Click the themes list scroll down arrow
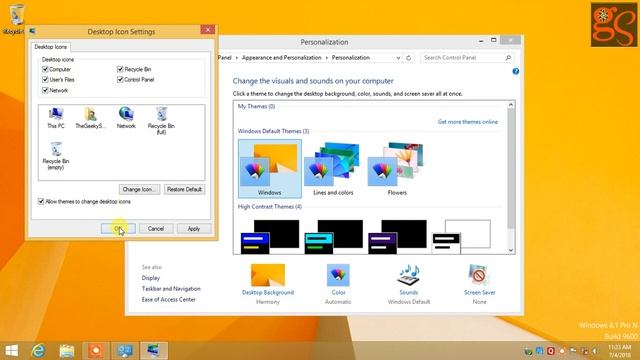The width and height of the screenshot is (640, 360). [511, 250]
